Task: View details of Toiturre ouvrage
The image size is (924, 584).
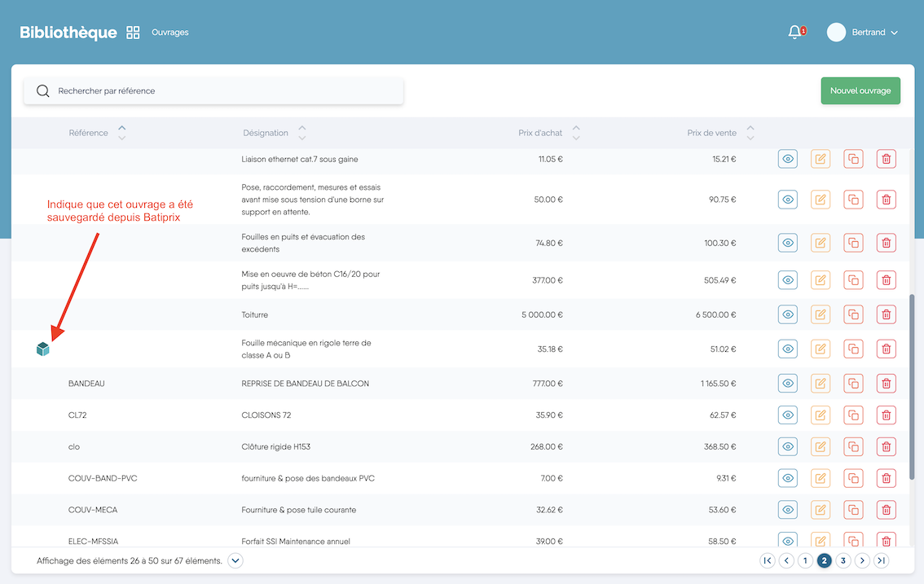Action: (x=787, y=314)
